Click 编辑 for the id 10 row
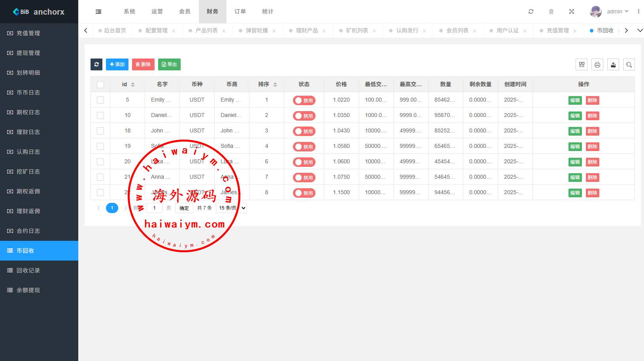The height and width of the screenshot is (361, 644). [x=575, y=116]
